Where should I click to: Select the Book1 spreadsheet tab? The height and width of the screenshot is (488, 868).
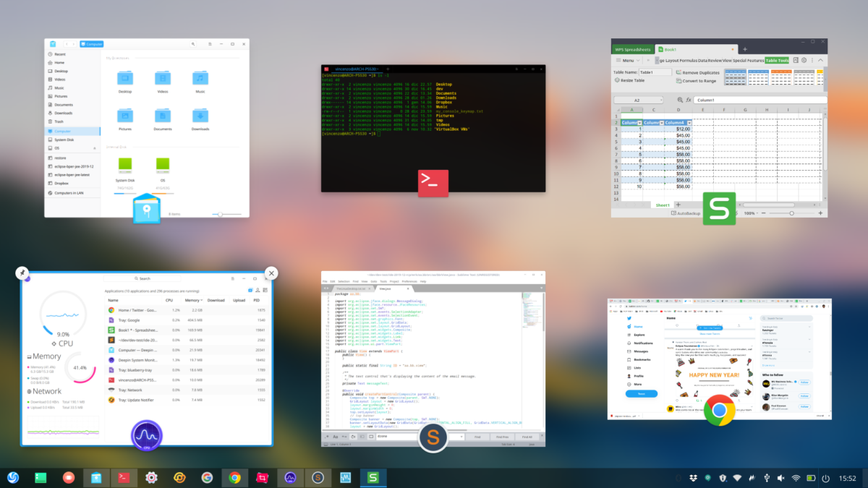coord(669,48)
